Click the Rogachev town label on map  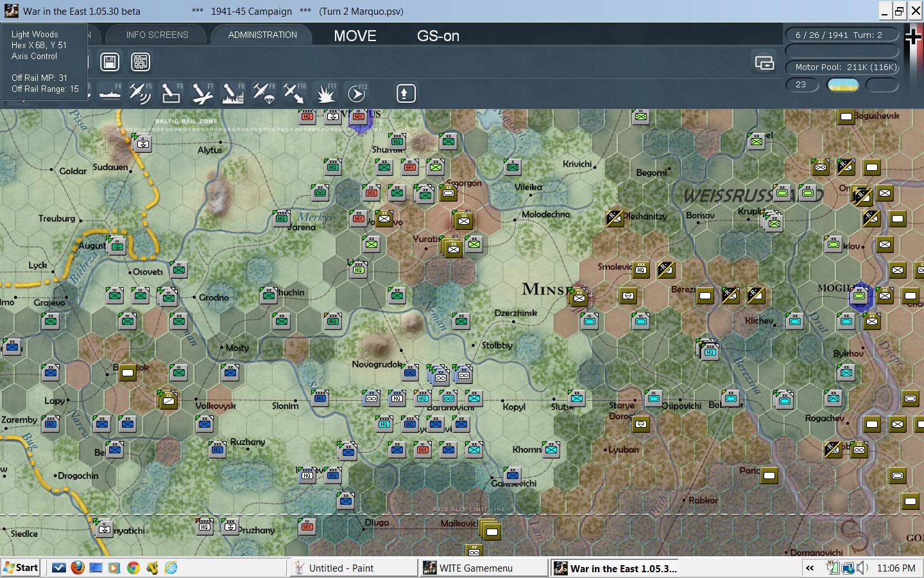coord(825,418)
